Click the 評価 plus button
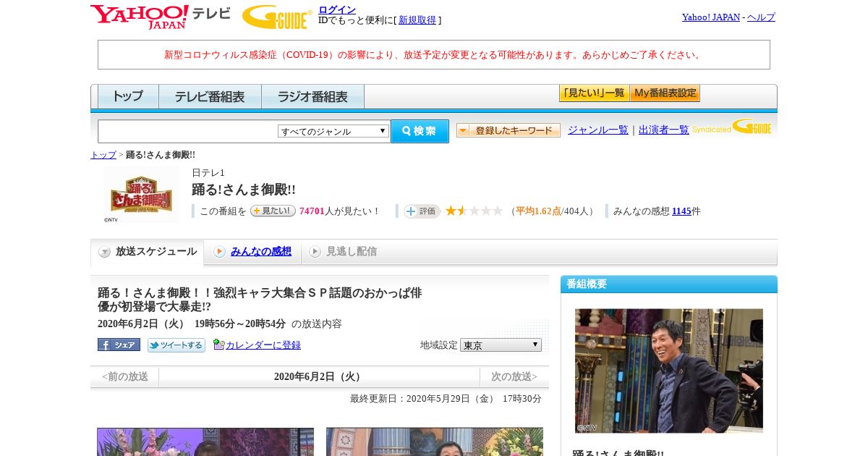Image resolution: width=868 pixels, height=456 pixels. click(x=422, y=211)
